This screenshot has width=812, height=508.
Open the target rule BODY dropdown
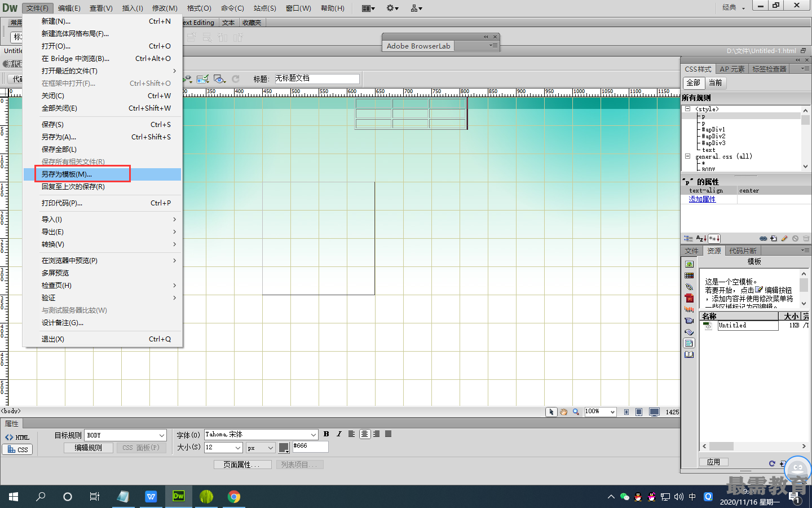(x=162, y=436)
